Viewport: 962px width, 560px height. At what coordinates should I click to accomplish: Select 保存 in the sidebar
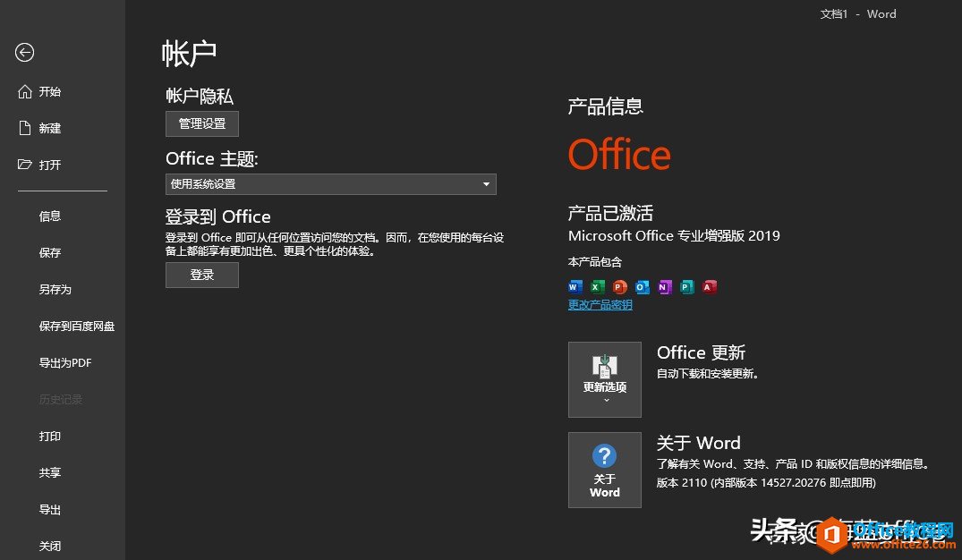click(x=50, y=252)
